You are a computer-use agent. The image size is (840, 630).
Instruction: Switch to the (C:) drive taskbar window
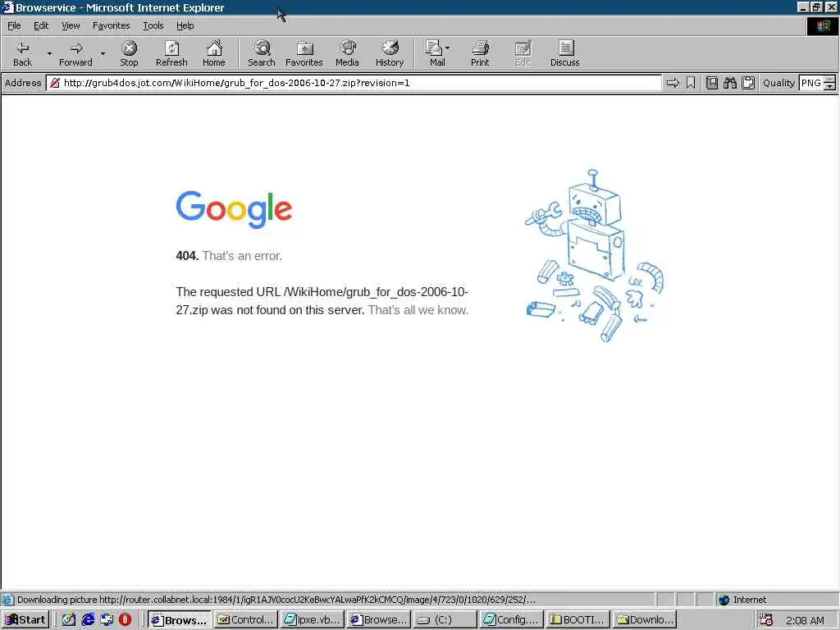445,620
